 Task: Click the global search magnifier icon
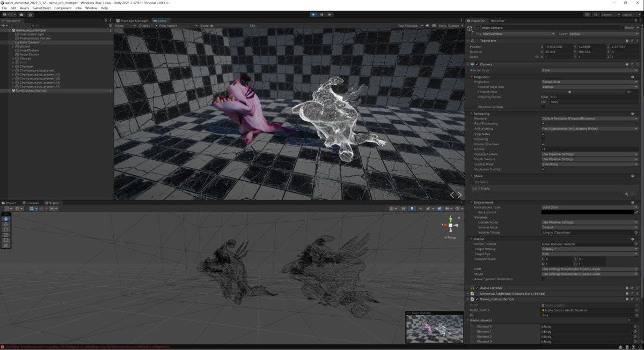pyautogui.click(x=595, y=14)
